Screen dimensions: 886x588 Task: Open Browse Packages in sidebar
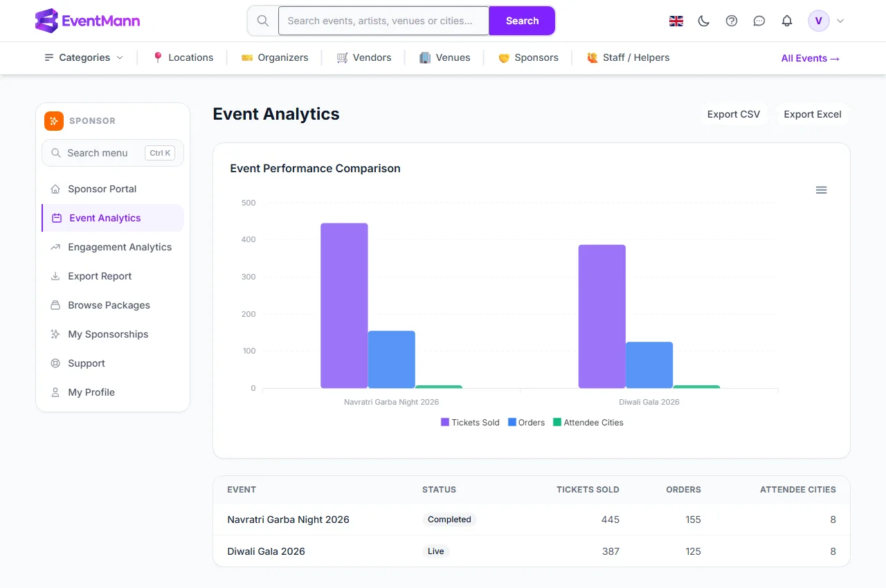click(x=113, y=305)
